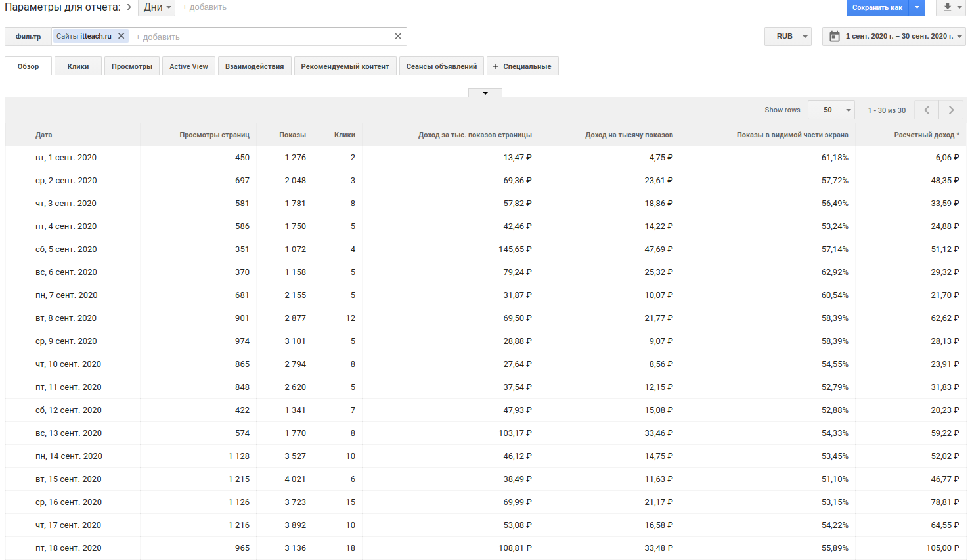The image size is (970, 560).
Task: Sort by Дата column header
Action: [44, 135]
